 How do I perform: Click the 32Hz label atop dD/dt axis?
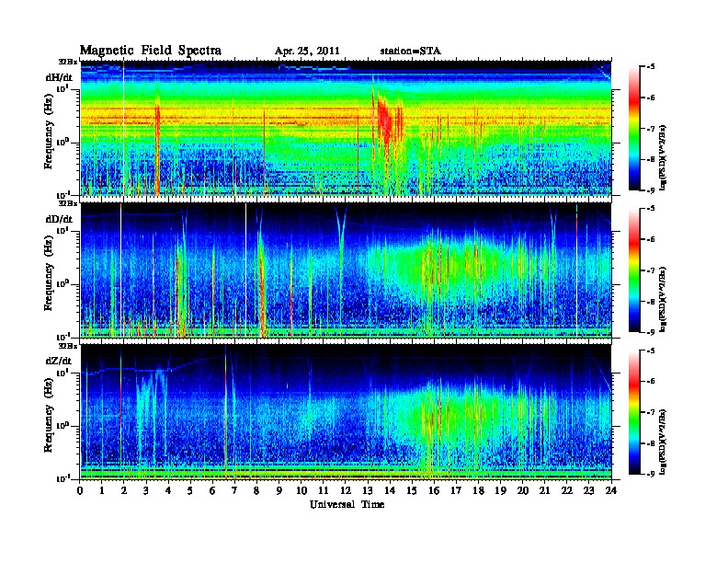tap(68, 203)
